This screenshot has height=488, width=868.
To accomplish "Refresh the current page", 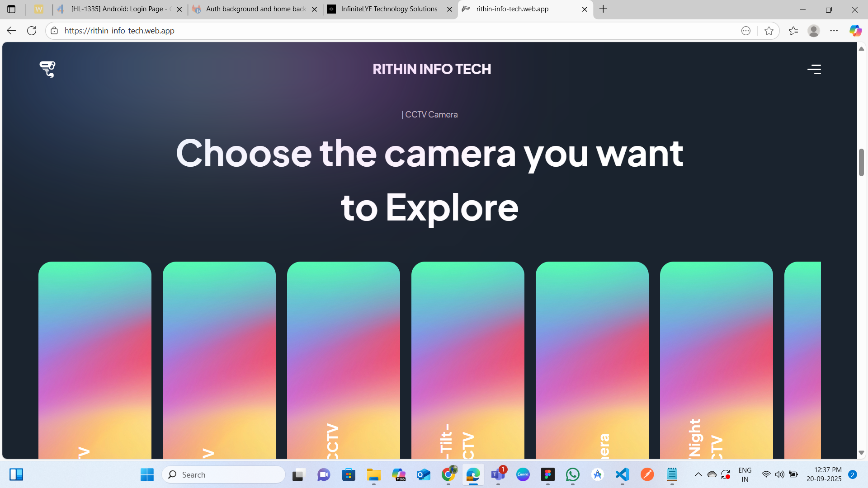I will coord(32,31).
